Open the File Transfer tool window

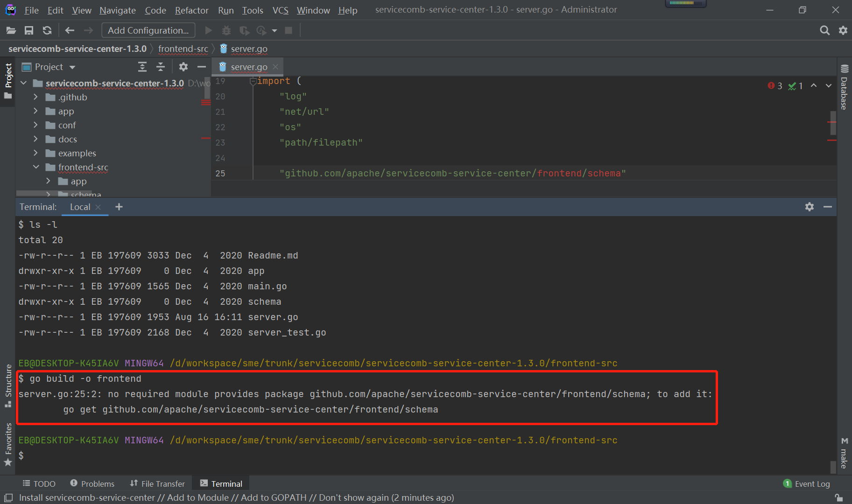click(157, 484)
